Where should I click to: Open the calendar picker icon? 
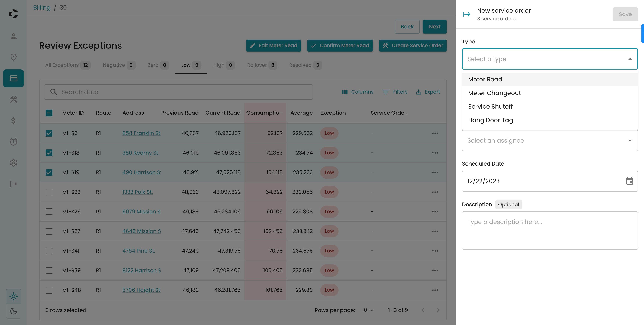click(x=629, y=181)
